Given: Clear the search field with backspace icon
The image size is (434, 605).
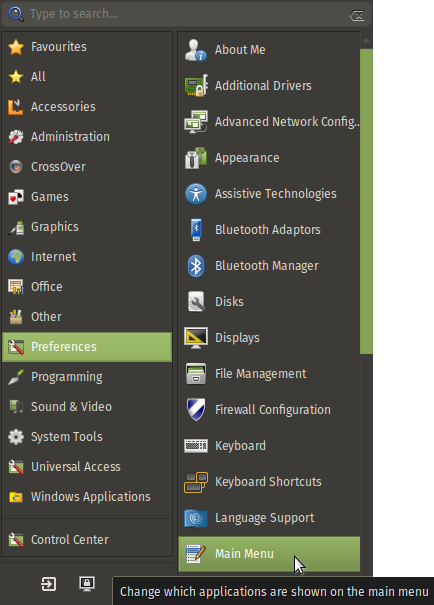Looking at the screenshot, I should [357, 15].
